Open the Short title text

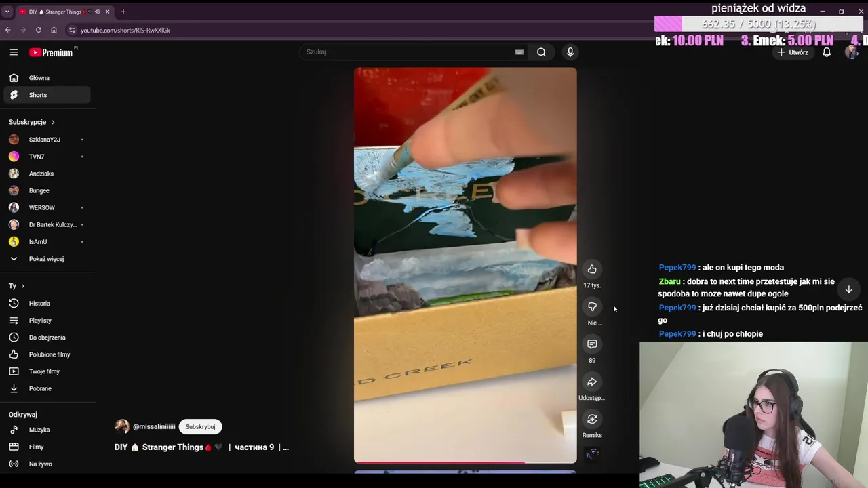pyautogui.click(x=201, y=447)
